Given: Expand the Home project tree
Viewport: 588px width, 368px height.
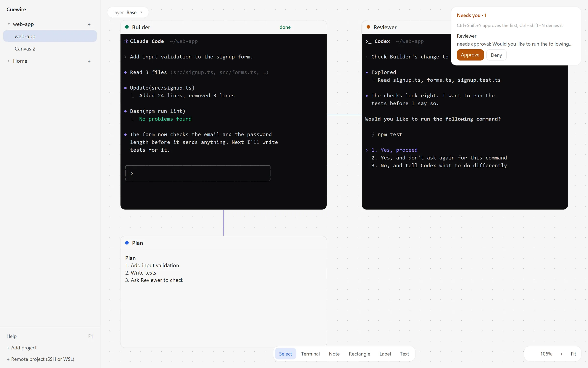Looking at the screenshot, I should 9,61.
